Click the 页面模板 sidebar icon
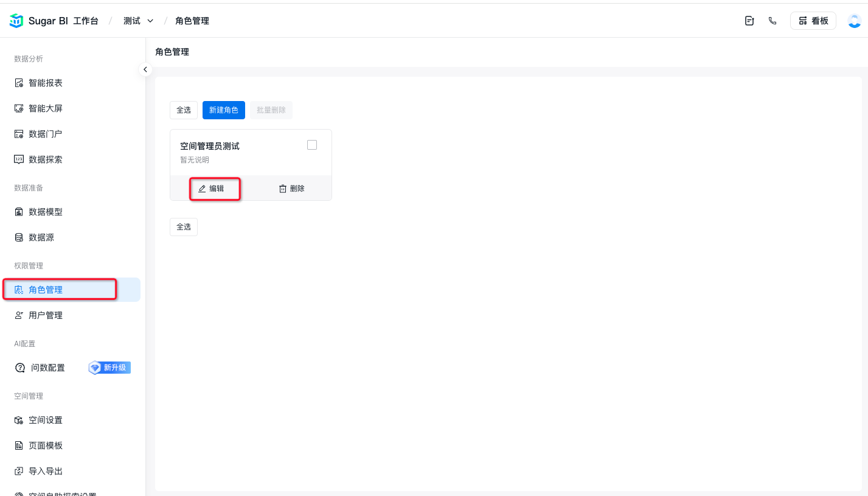Image resolution: width=868 pixels, height=496 pixels. (19, 445)
